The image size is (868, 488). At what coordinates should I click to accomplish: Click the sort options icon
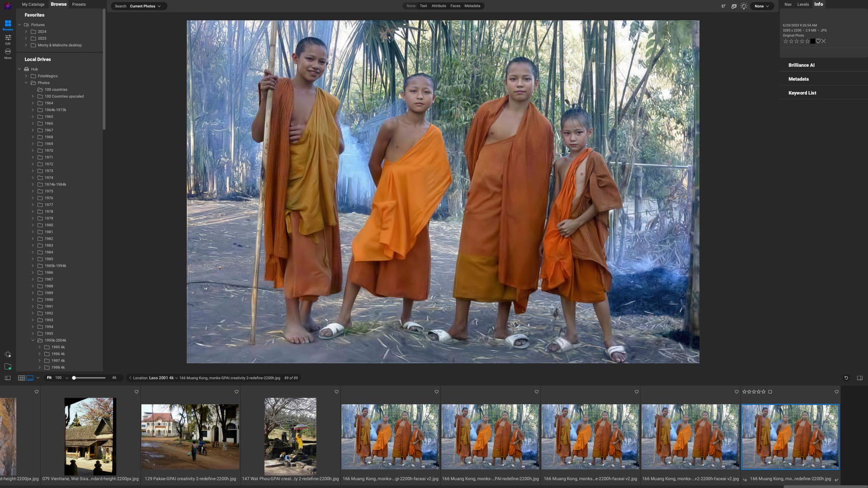coord(723,6)
